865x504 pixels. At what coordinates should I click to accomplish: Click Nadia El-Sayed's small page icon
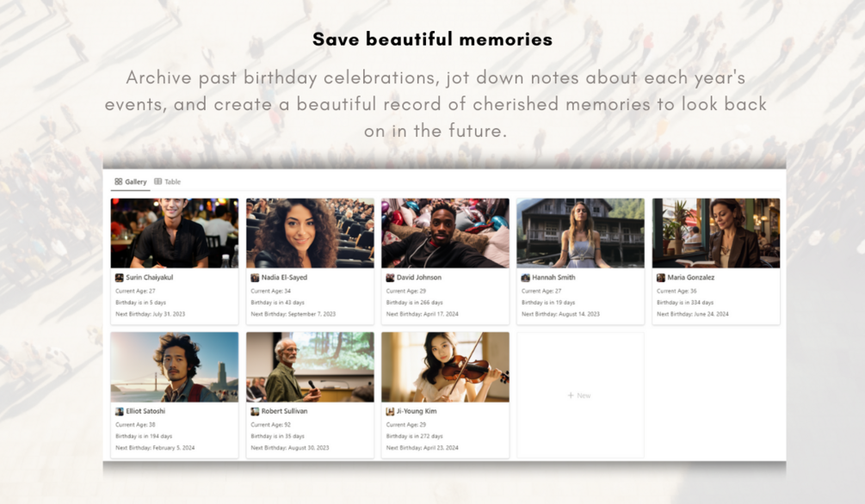tap(255, 277)
